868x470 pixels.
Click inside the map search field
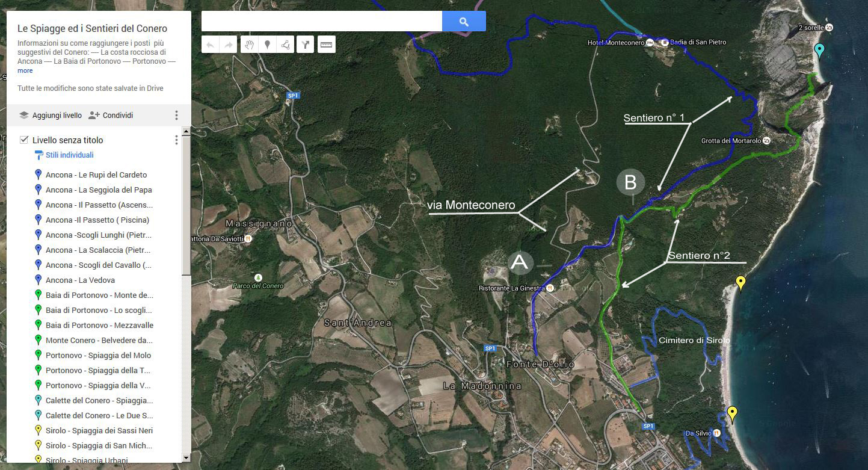click(322, 21)
